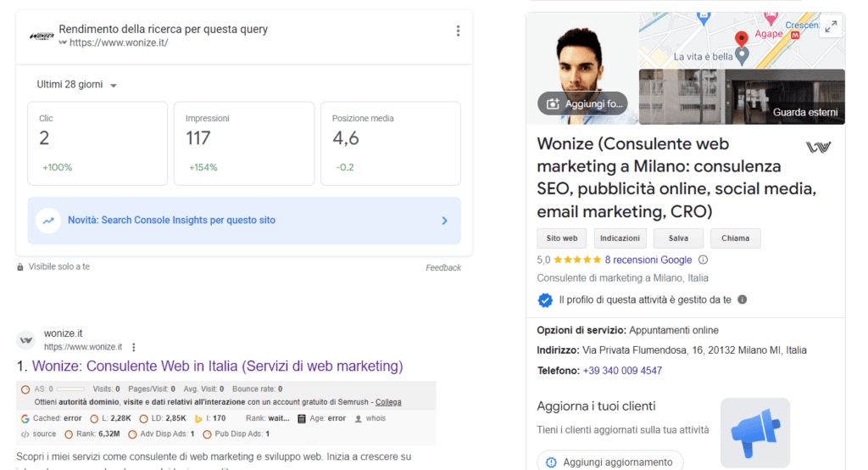Select the Posizione media metric card
This screenshot has height=470, width=868.
click(391, 143)
